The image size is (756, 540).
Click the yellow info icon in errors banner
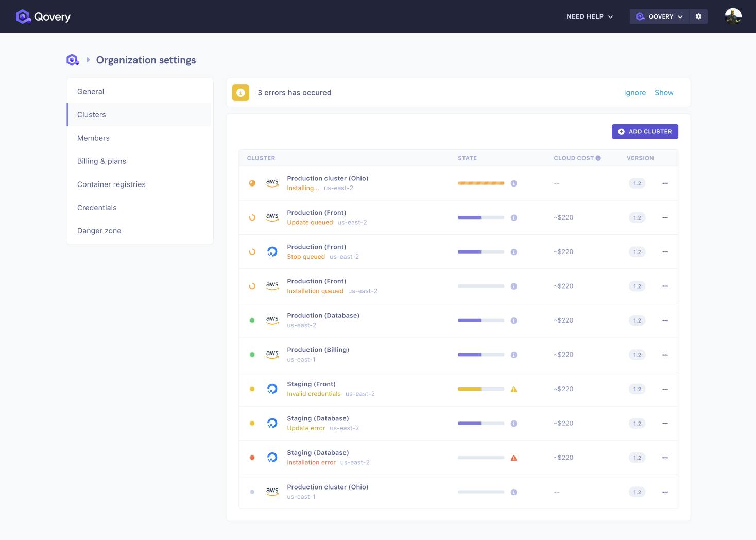tap(240, 93)
